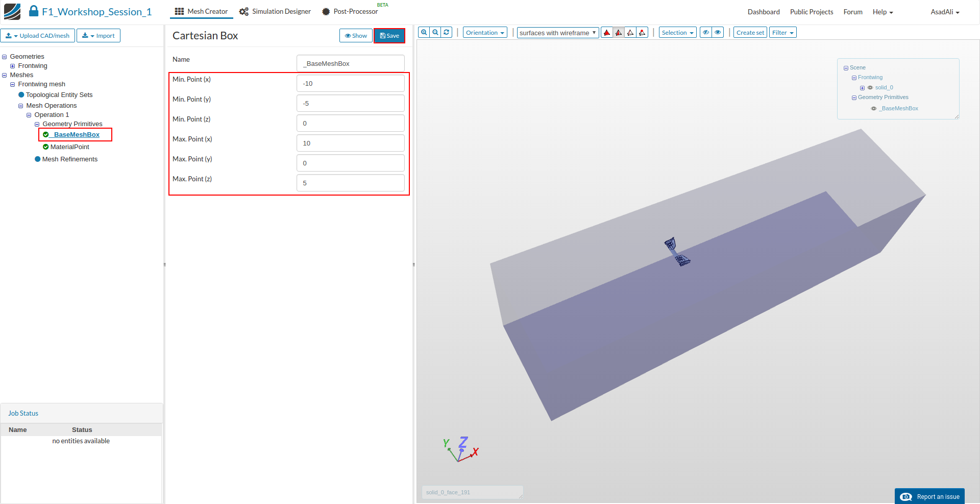Expand the Frontwing geometry node

tap(13, 66)
